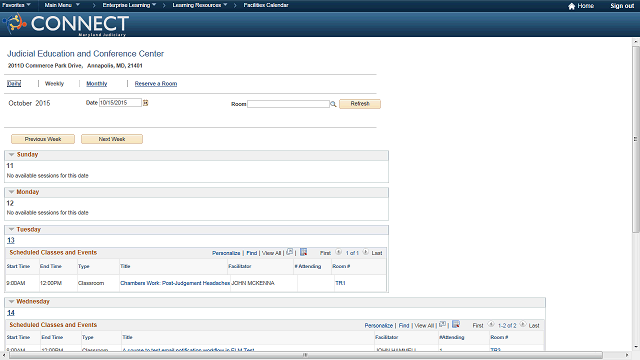The height and width of the screenshot is (360, 640).
Task: Expand Enterprise Learning breadcrumb menu
Action: (129, 5)
